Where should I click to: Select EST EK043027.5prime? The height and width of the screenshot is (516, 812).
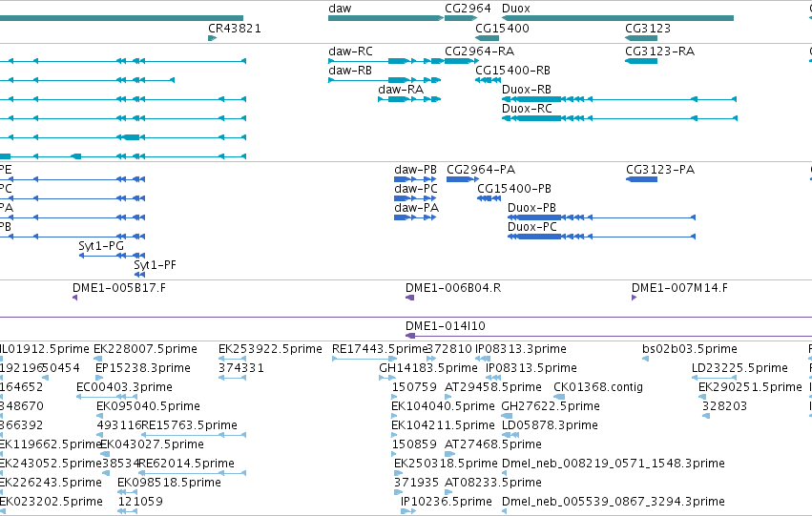click(105, 454)
